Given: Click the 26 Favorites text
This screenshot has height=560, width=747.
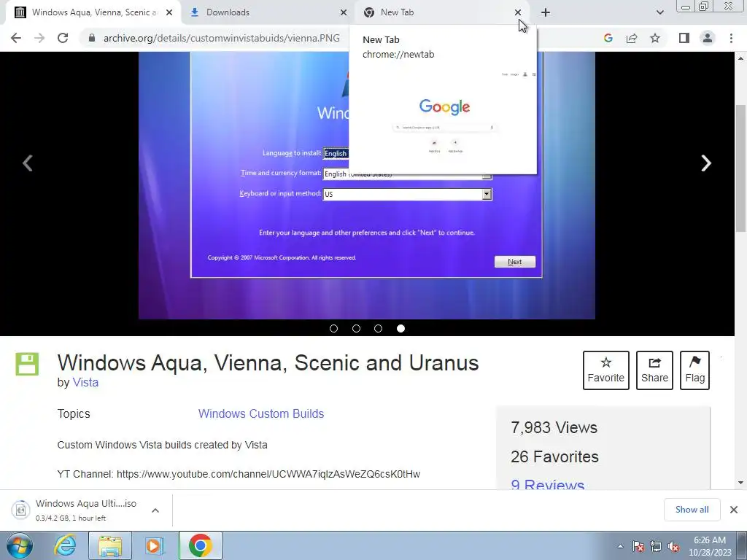Looking at the screenshot, I should click(x=554, y=456).
